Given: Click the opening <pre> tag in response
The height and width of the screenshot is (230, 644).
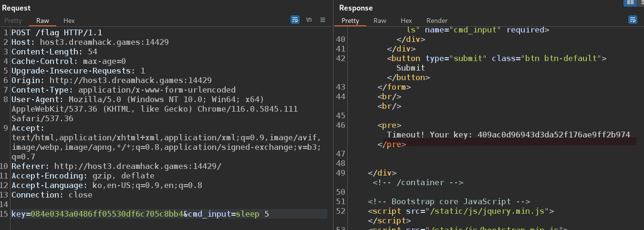Looking at the screenshot, I should pos(389,125).
